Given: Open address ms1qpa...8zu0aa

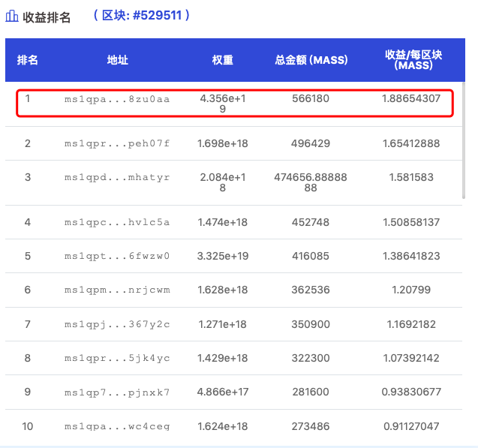Looking at the screenshot, I should coord(117,99).
